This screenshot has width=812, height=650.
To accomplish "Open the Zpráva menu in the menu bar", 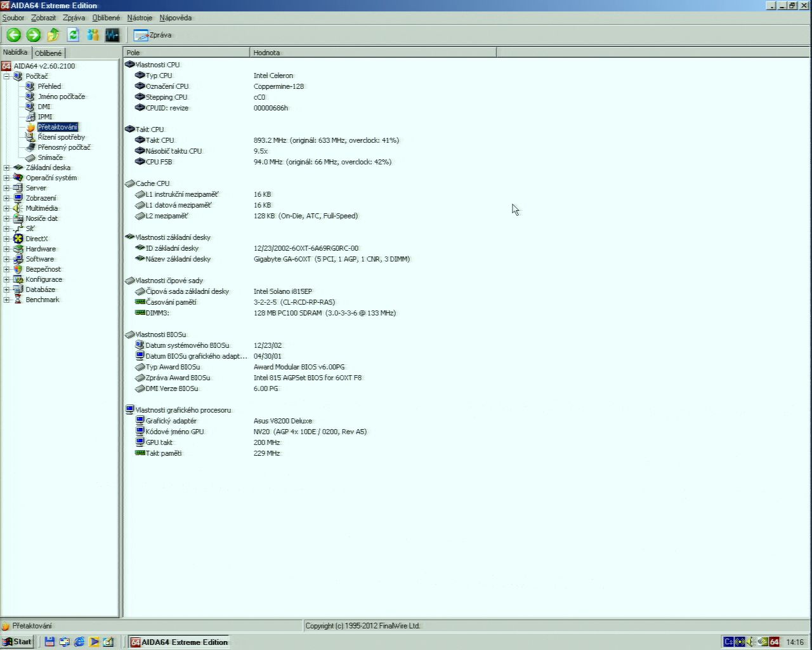I will [x=74, y=18].
